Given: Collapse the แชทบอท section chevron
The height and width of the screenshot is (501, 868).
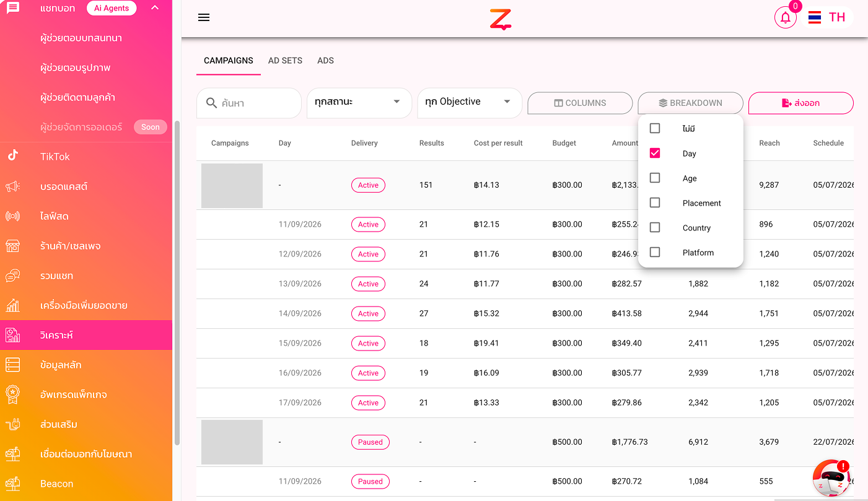Looking at the screenshot, I should tap(155, 7).
